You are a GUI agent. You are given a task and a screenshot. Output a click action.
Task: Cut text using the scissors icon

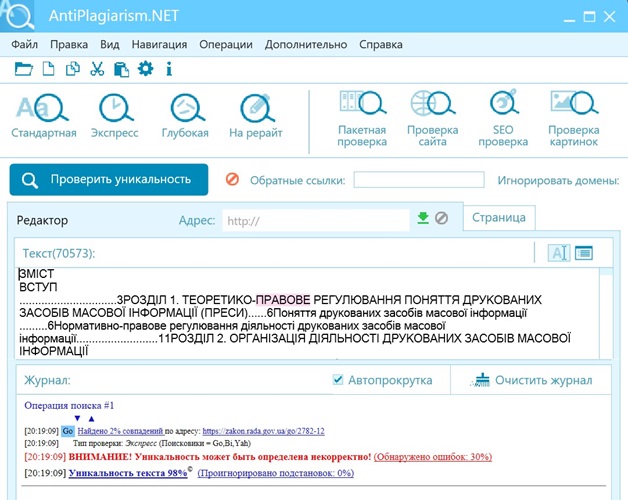[97, 69]
